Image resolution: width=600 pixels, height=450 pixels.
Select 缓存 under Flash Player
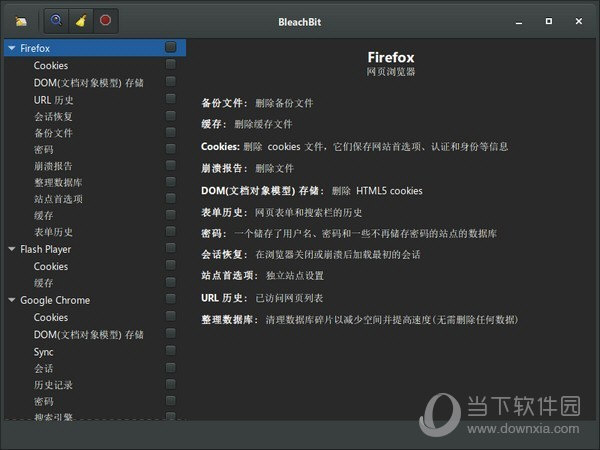pos(44,283)
